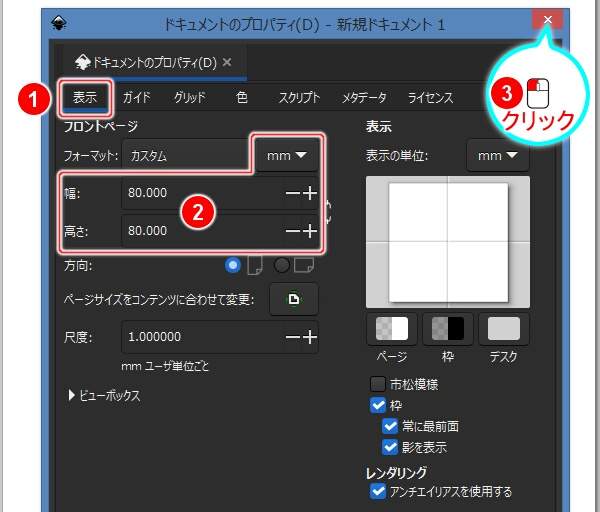Image resolution: width=600 pixels, height=512 pixels.
Task: Open the デスク color swatch
Action: (x=504, y=329)
